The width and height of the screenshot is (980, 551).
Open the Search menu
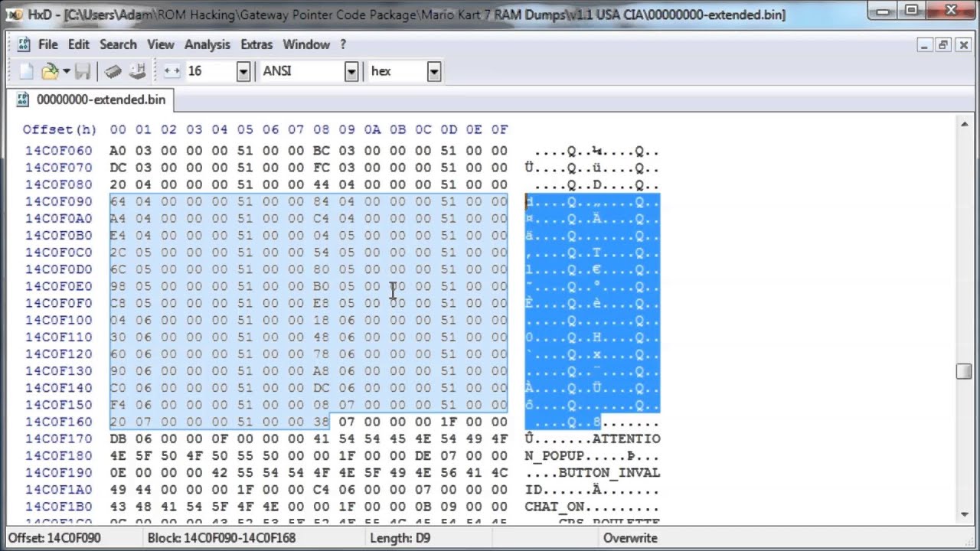[x=118, y=44]
